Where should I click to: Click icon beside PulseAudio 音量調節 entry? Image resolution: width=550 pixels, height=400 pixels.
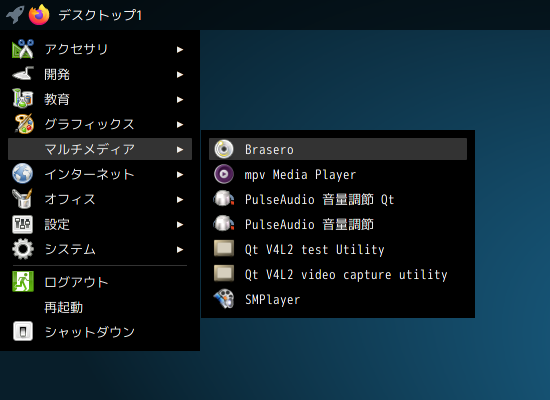(224, 224)
